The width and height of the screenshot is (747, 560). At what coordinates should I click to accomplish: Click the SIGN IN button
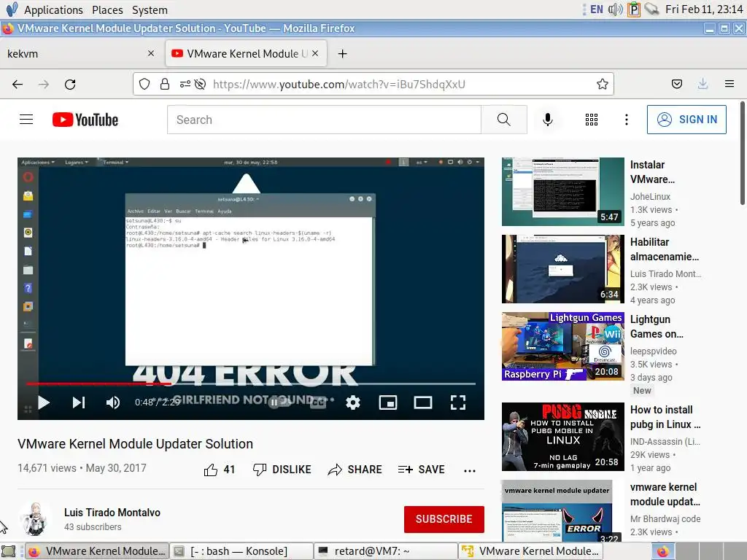[686, 120]
